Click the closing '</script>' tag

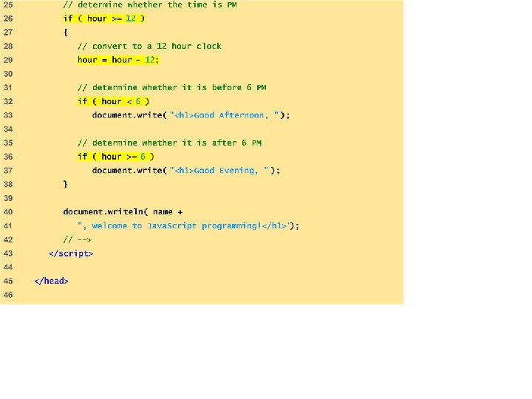point(71,253)
